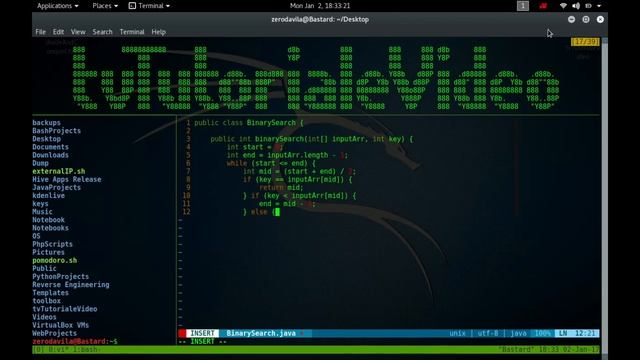Click the tvTutorialeVideo directory entry
The width and height of the screenshot is (640, 360).
point(64,309)
